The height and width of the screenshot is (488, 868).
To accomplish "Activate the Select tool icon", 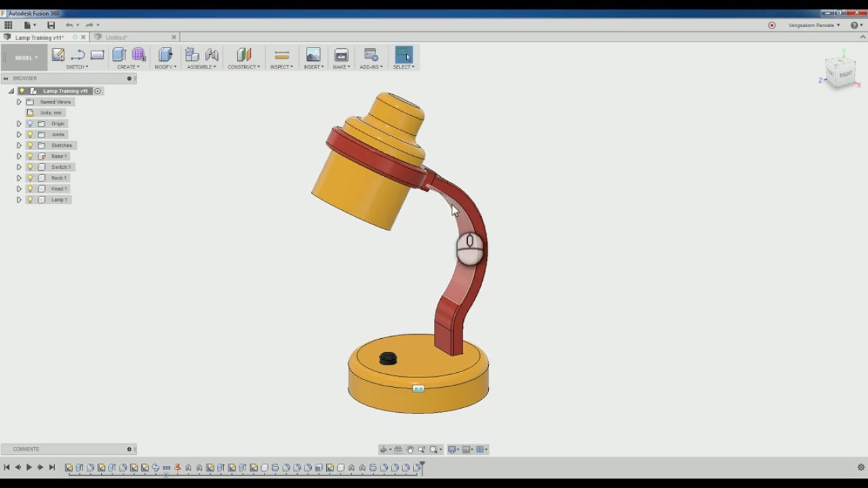I will pos(403,55).
